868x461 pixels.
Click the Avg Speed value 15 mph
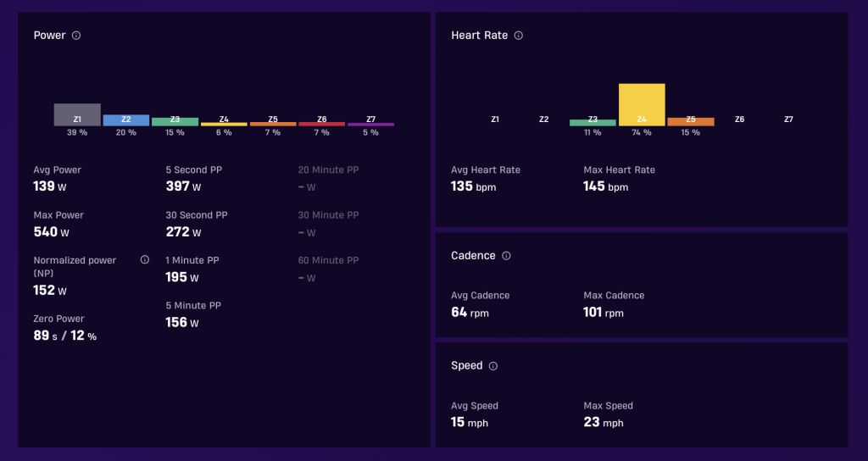(470, 423)
